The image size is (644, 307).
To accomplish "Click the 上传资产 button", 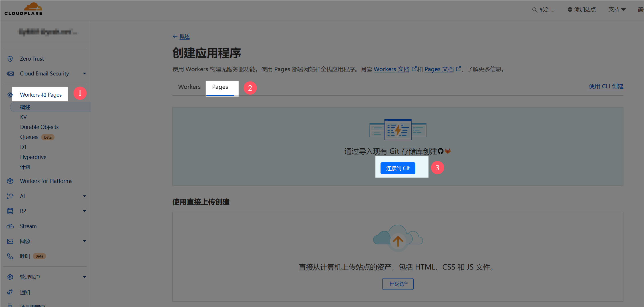I will coord(398,284).
